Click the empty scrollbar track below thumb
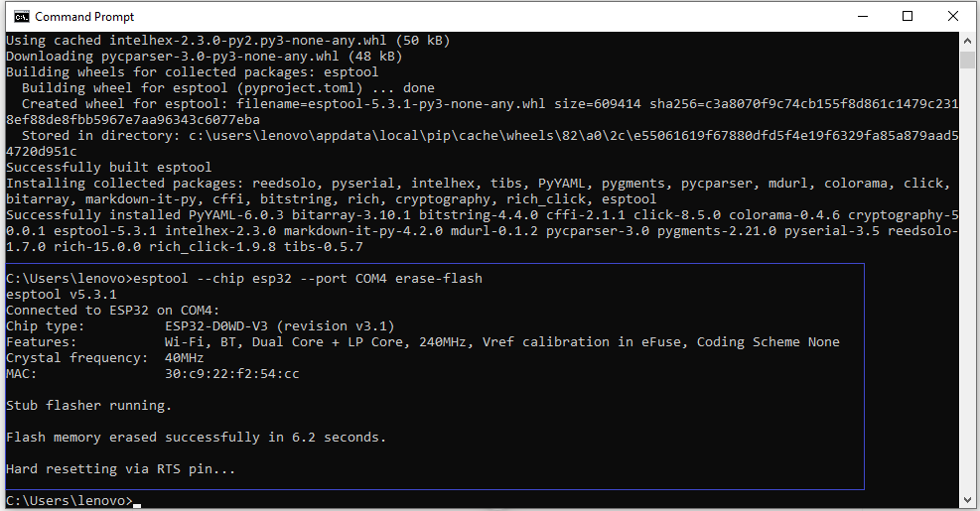980x511 pixels. point(967,281)
